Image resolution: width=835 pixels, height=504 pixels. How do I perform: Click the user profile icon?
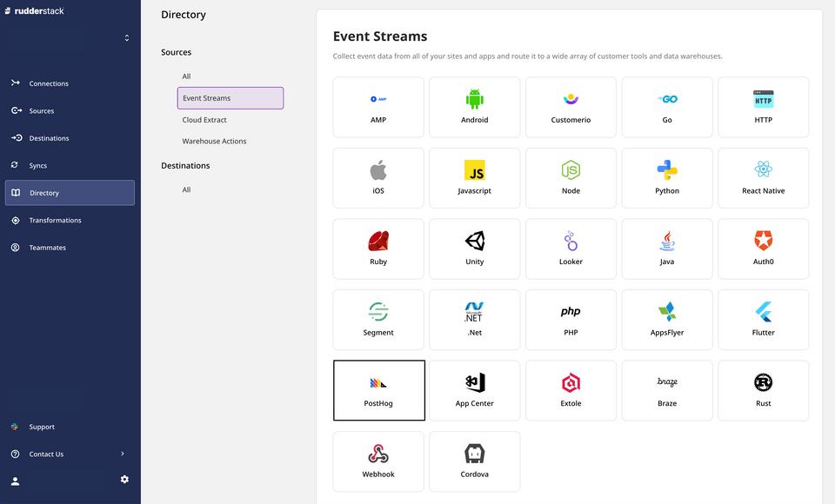tap(15, 481)
